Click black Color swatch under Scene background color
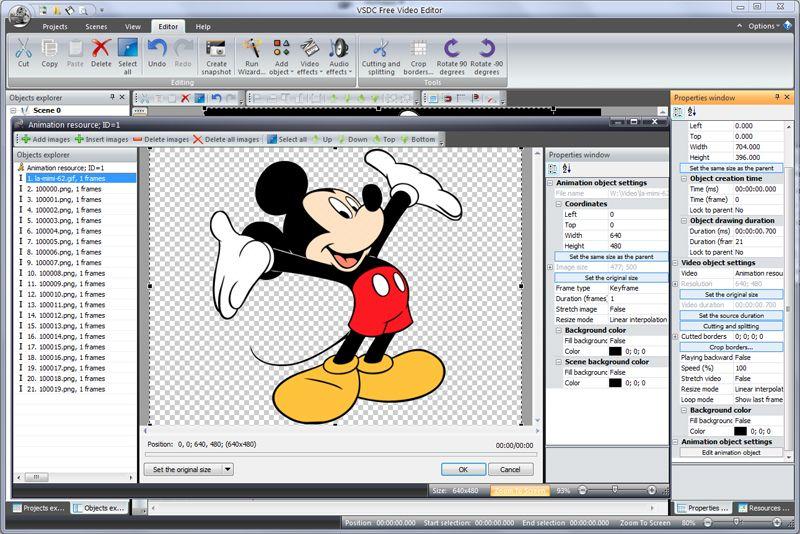This screenshot has width=800, height=534. (615, 383)
